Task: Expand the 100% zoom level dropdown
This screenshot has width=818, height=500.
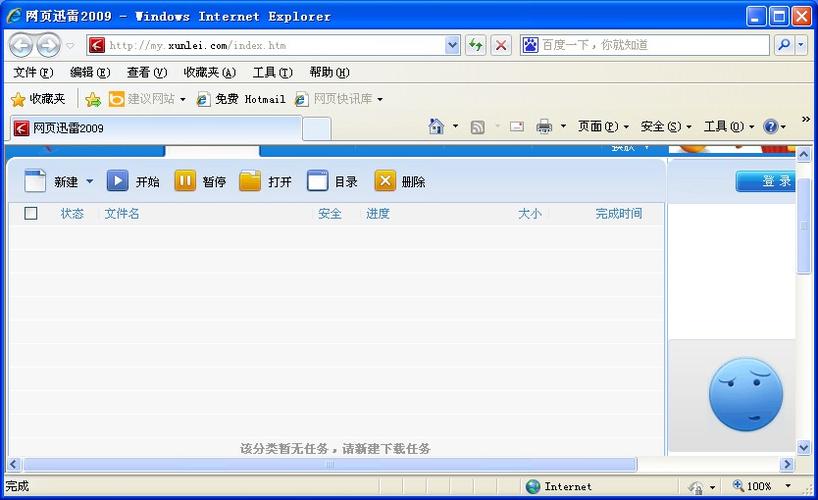Action: click(788, 487)
